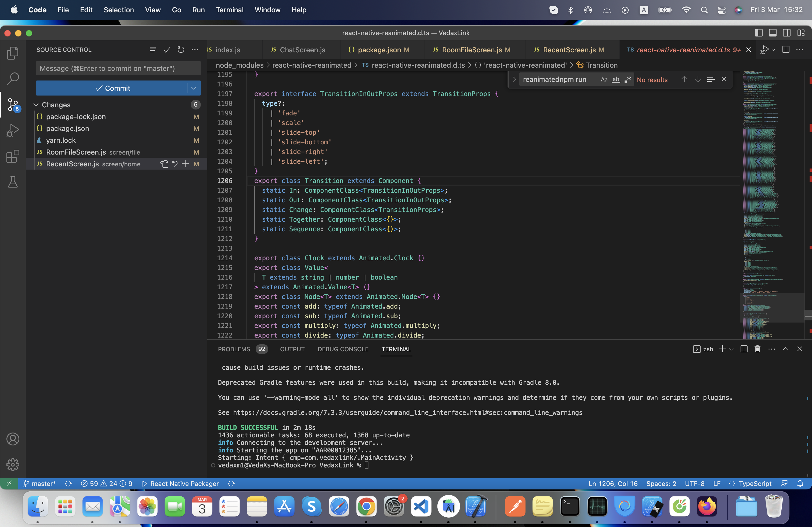
Task: Switch to the PROBLEMS panel tab
Action: click(x=234, y=349)
